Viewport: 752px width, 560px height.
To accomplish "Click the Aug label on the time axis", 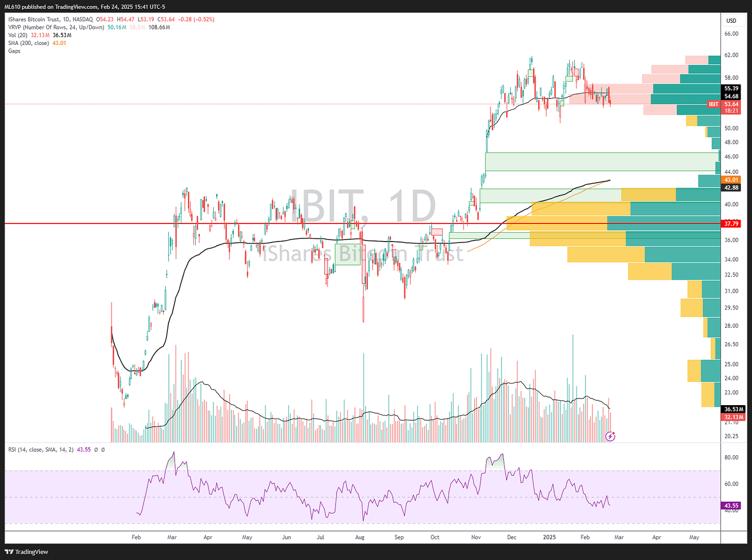I will [x=360, y=537].
